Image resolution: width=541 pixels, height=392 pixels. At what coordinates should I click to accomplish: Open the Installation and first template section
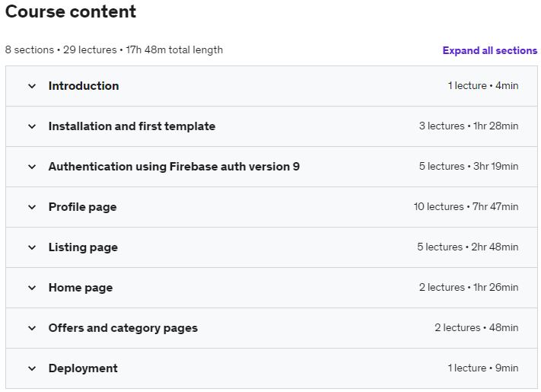(132, 126)
